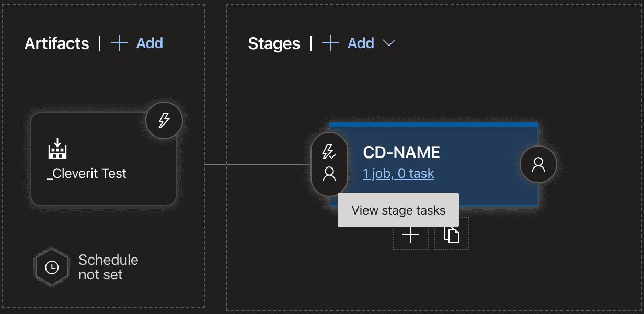Click the View stage tasks tooltip
The height and width of the screenshot is (314, 644).
pos(398,210)
